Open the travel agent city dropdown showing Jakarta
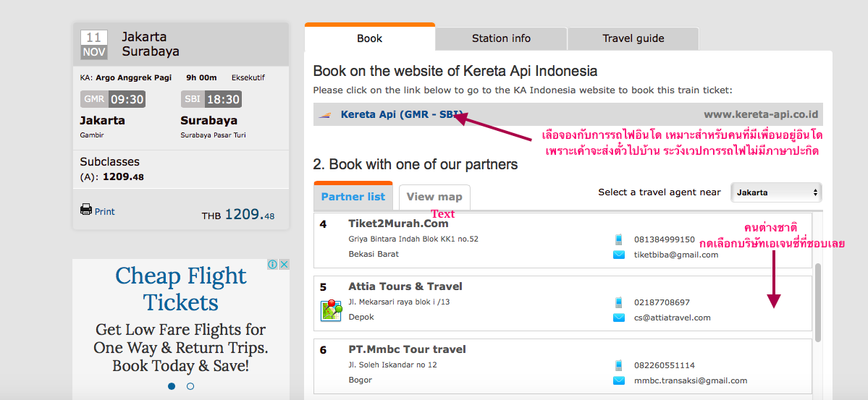The height and width of the screenshot is (400, 868). click(776, 192)
